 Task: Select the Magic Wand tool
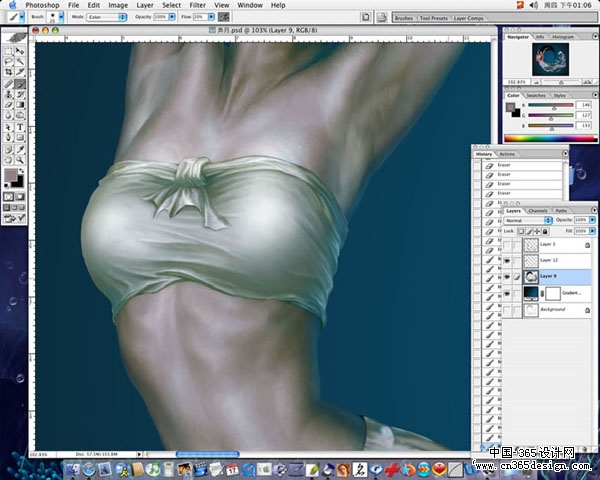(20, 61)
